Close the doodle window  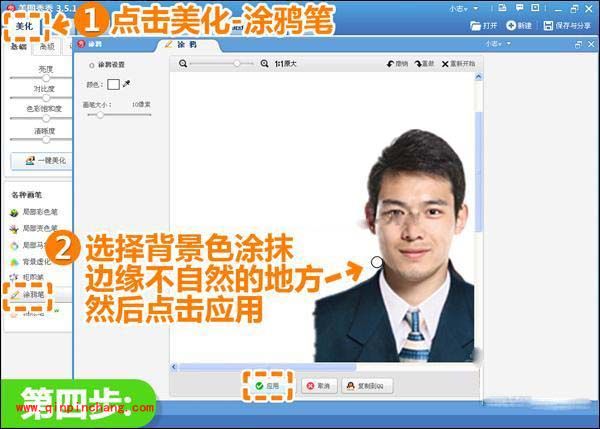591,44
